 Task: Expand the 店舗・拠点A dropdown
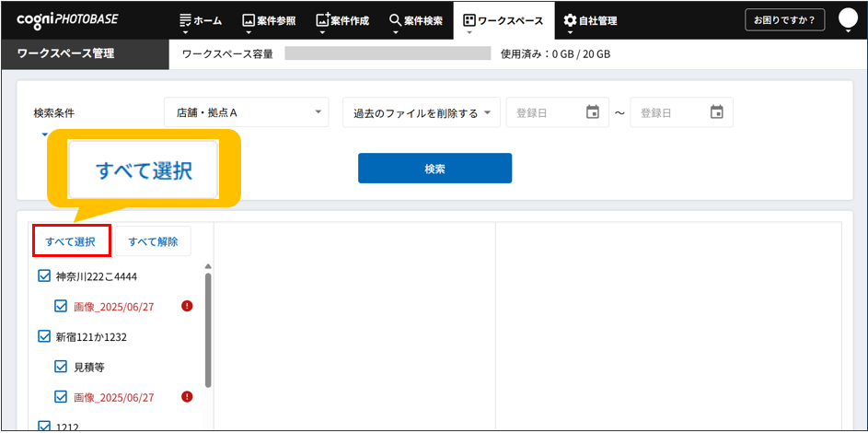[246, 112]
